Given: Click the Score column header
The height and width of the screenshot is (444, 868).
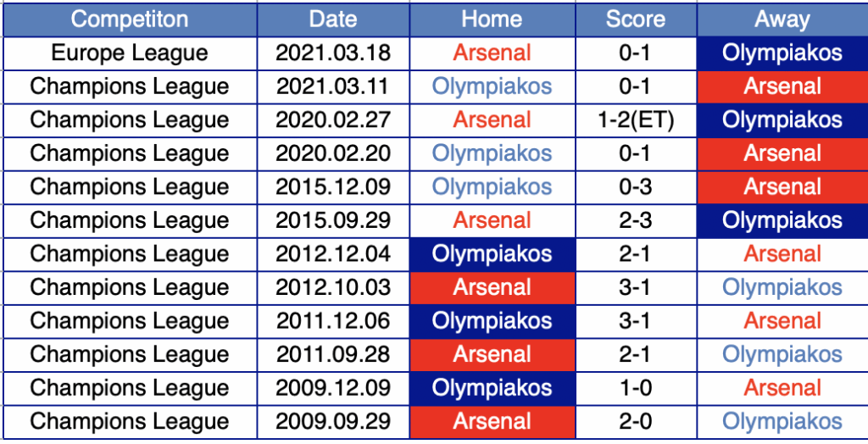Looking at the screenshot, I should (x=636, y=20).
